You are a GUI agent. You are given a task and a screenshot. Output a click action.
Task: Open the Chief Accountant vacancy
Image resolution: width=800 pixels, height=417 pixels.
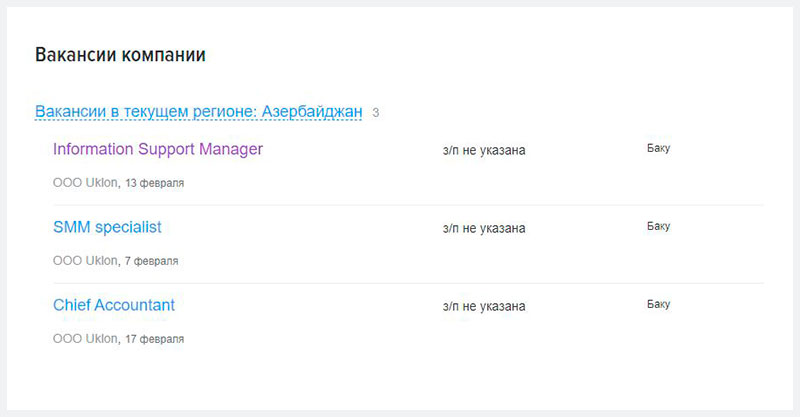114,305
